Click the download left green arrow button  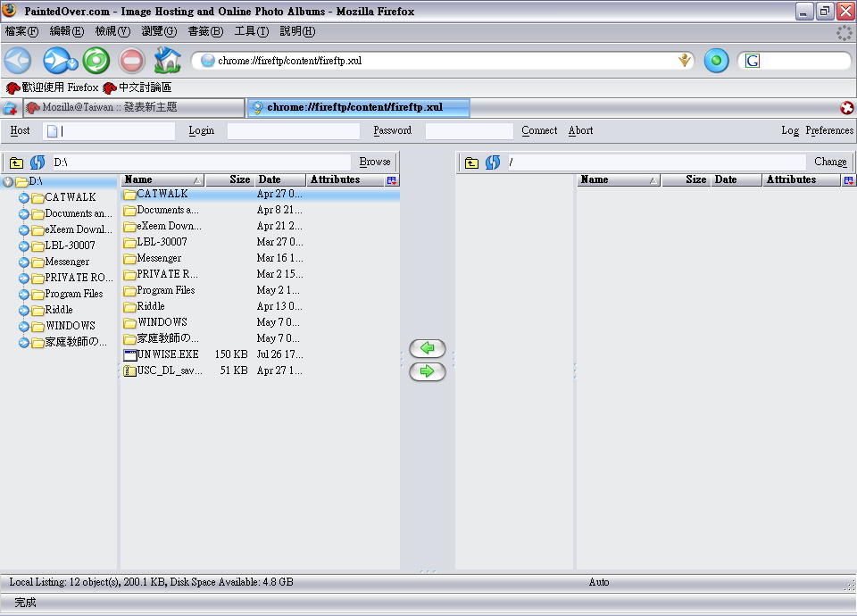point(427,348)
